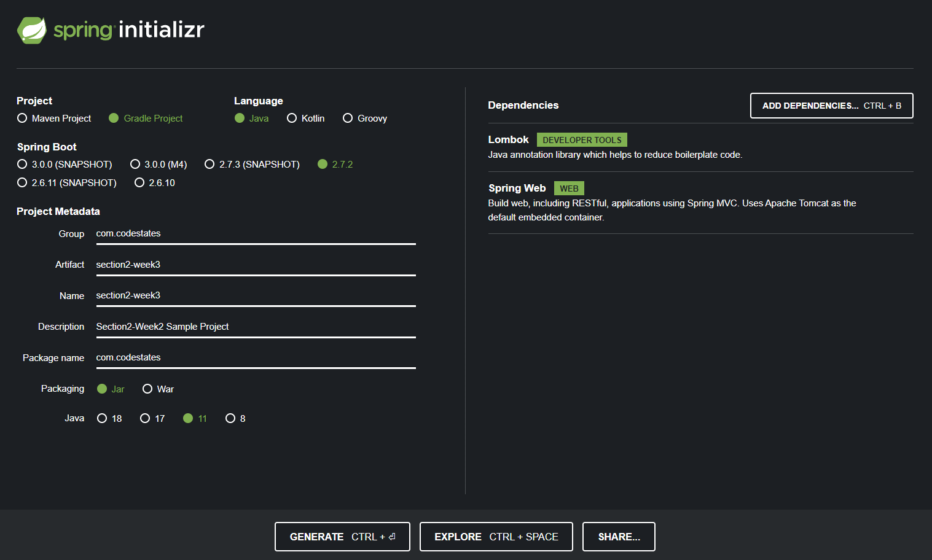This screenshot has width=932, height=560.
Task: Pick Java version 17
Action: (x=152, y=418)
